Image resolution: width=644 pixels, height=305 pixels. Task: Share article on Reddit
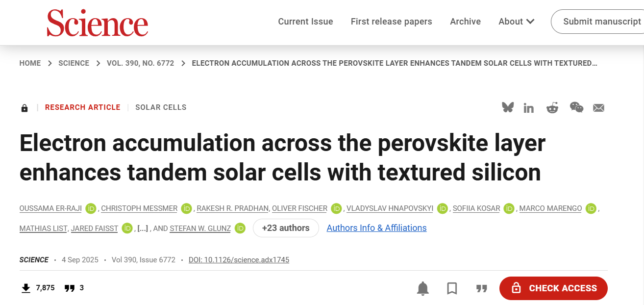tap(552, 108)
